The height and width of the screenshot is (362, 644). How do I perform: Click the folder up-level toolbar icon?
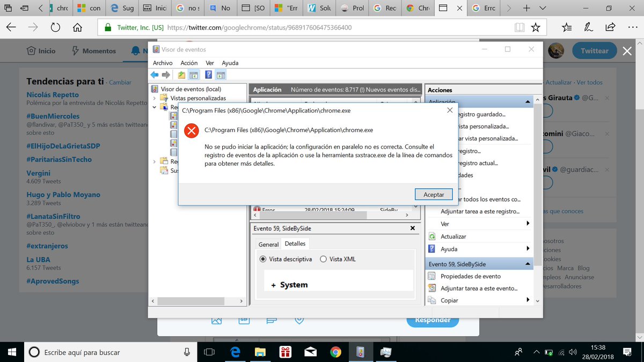(182, 75)
